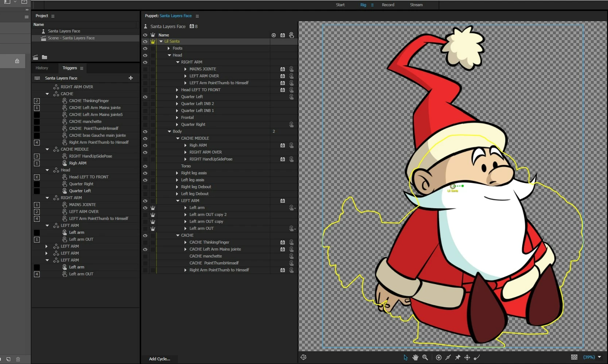This screenshot has width=608, height=364.
Task: Pick the Handle circle tool
Action: click(x=439, y=357)
